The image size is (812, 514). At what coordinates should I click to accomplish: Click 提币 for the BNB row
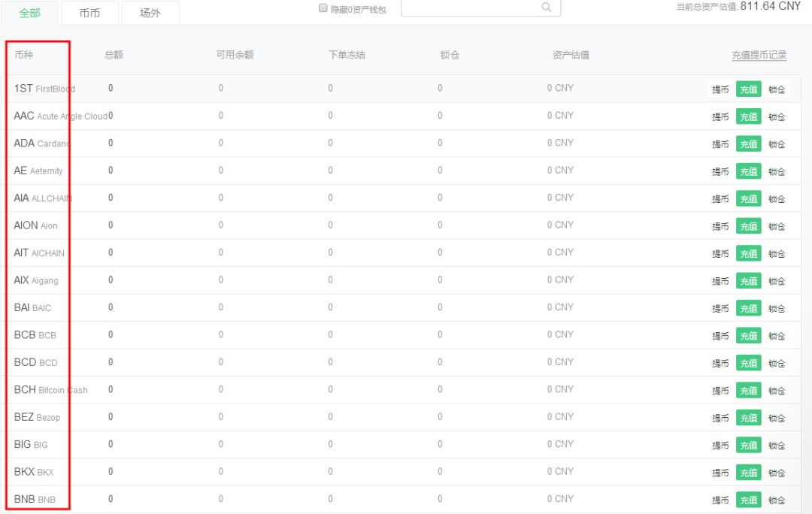[x=720, y=500]
